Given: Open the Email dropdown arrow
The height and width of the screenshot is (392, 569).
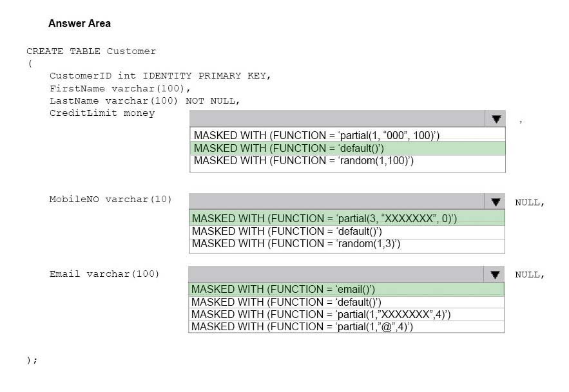Looking at the screenshot, I should (494, 274).
